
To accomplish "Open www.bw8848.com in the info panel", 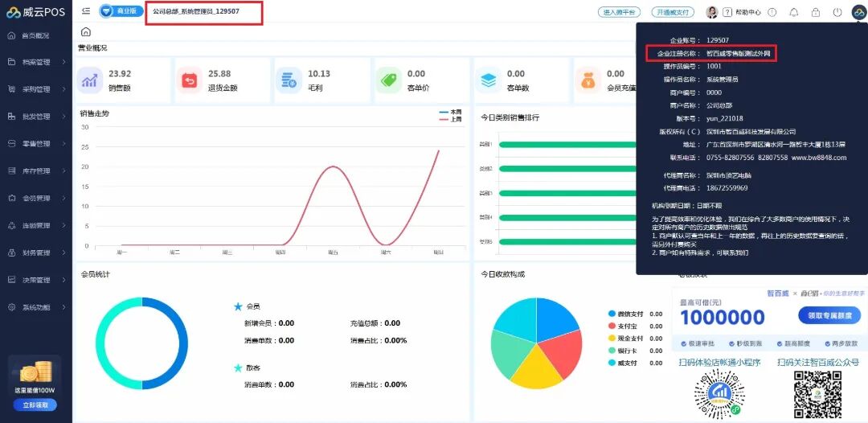I will coord(819,158).
